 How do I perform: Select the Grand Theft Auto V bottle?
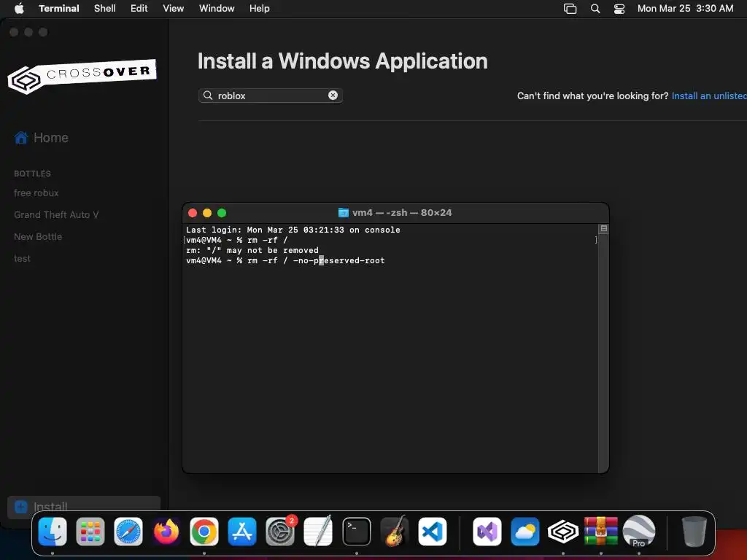click(x=56, y=215)
